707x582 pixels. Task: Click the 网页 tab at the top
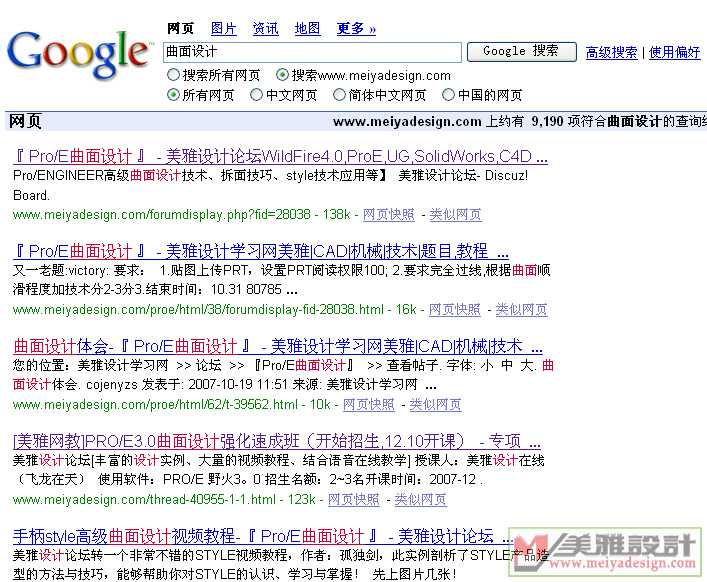click(180, 29)
